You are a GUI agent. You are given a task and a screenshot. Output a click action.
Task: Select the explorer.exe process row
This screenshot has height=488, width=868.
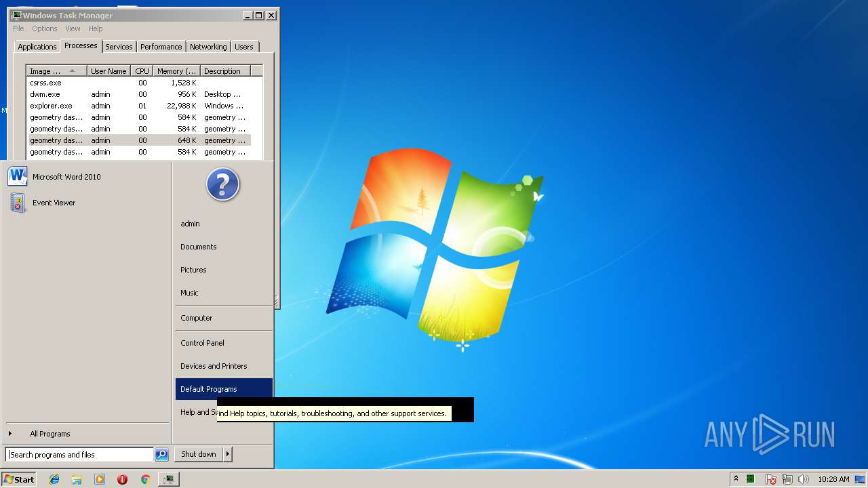[x=138, y=106]
